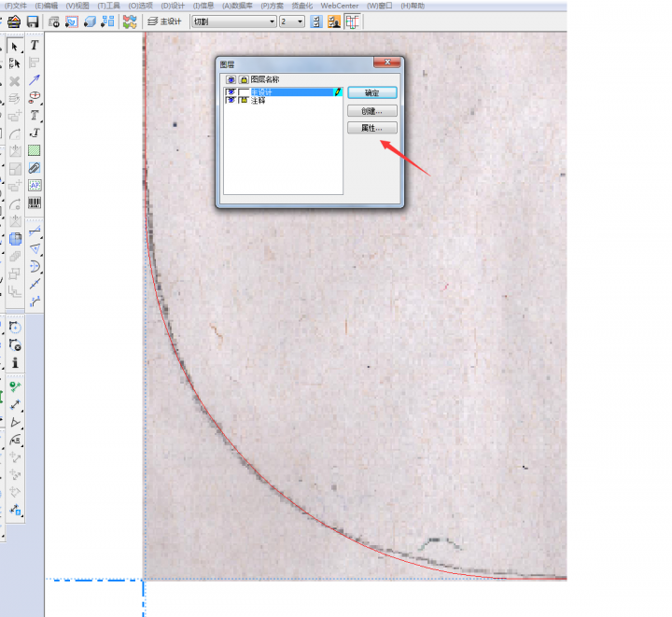Click the 属性... button
672x617 pixels.
[371, 128]
